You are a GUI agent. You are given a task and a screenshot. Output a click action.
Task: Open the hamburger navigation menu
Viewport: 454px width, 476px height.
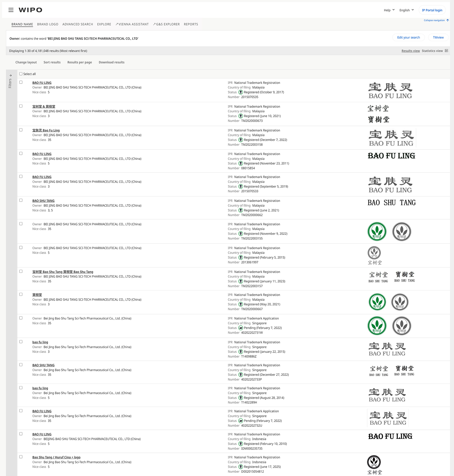click(x=11, y=10)
